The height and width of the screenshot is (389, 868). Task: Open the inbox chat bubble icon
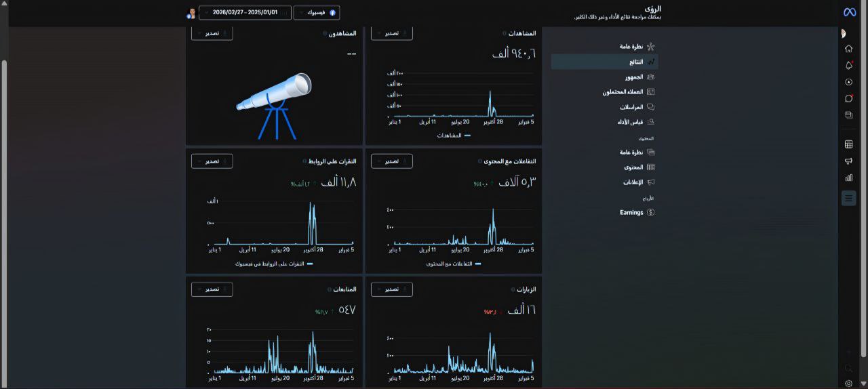(848, 99)
